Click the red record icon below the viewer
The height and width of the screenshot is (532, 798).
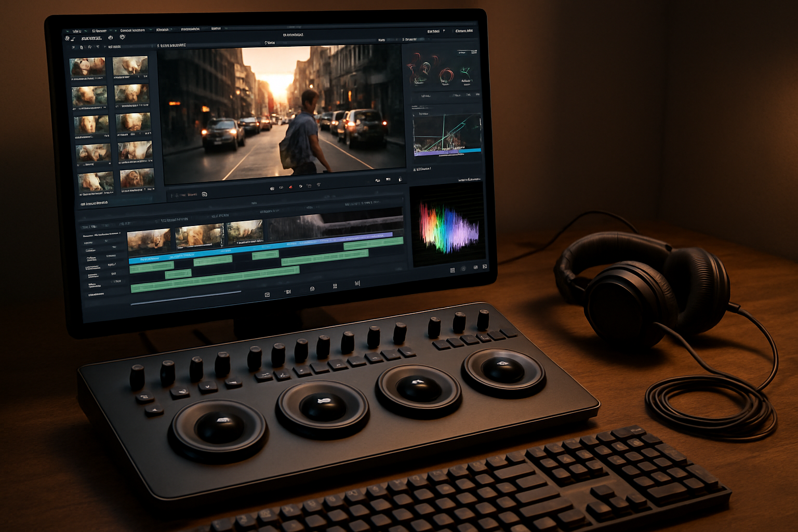click(x=290, y=187)
